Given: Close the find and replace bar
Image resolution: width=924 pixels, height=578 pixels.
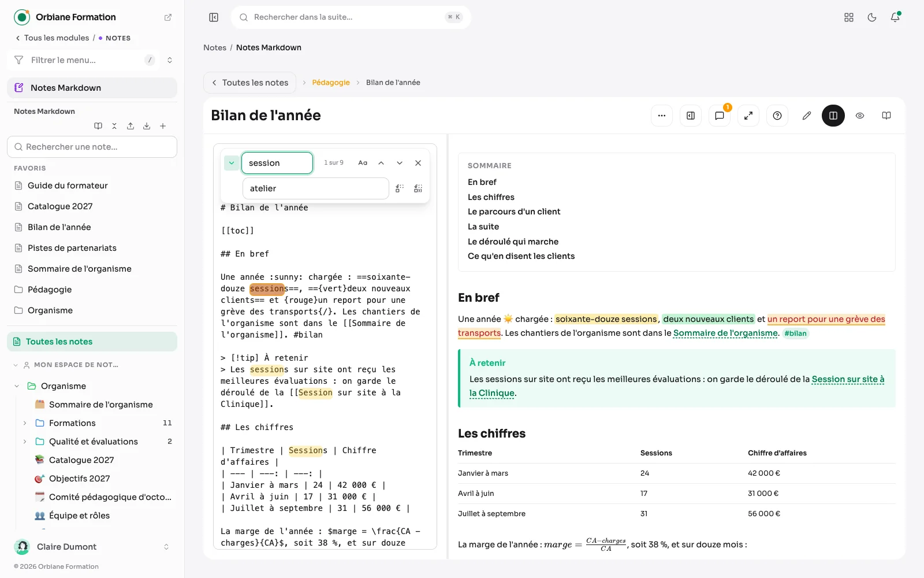Looking at the screenshot, I should click(x=418, y=163).
